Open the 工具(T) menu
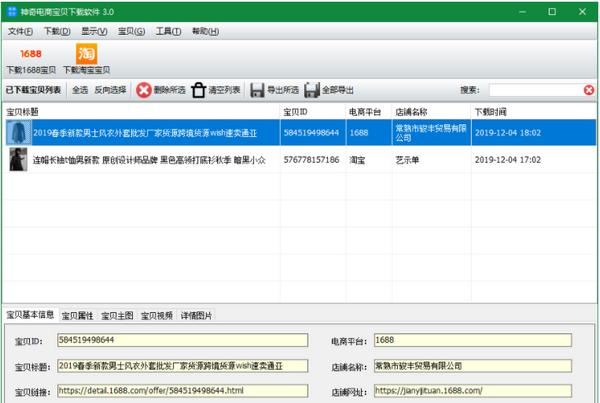 point(168,31)
